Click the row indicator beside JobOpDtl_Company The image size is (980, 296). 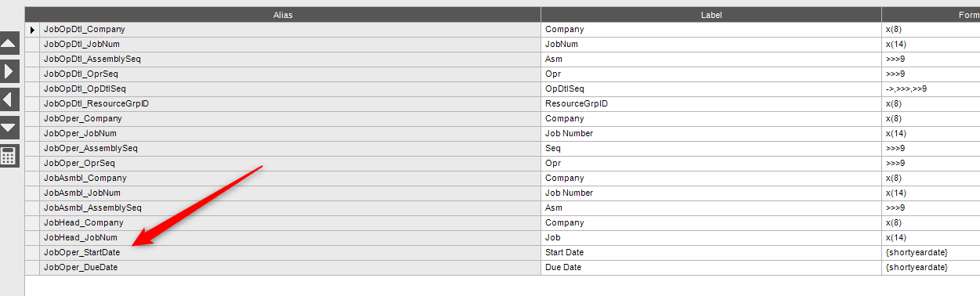[32, 29]
